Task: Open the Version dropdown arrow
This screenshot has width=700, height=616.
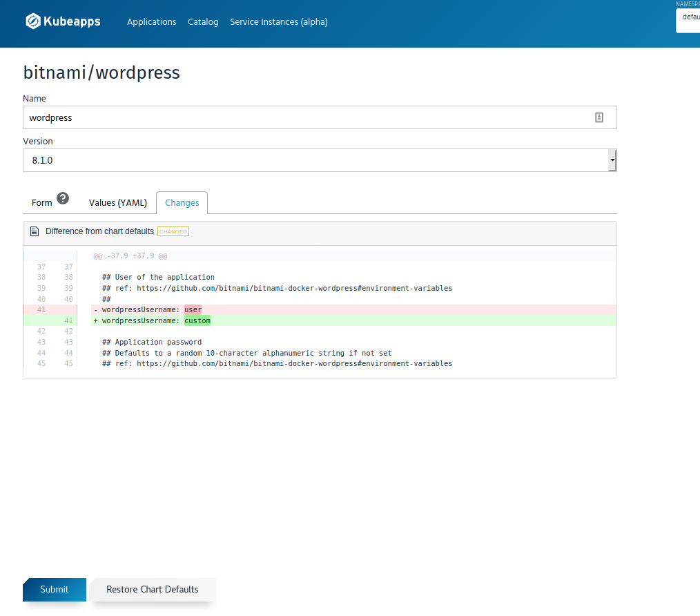Action: (x=612, y=160)
